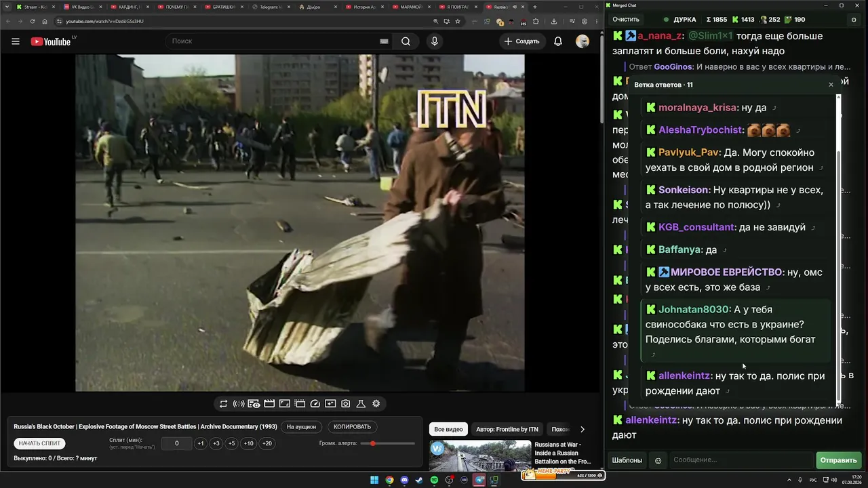
Task: Start voice search with the microphone
Action: [435, 41]
